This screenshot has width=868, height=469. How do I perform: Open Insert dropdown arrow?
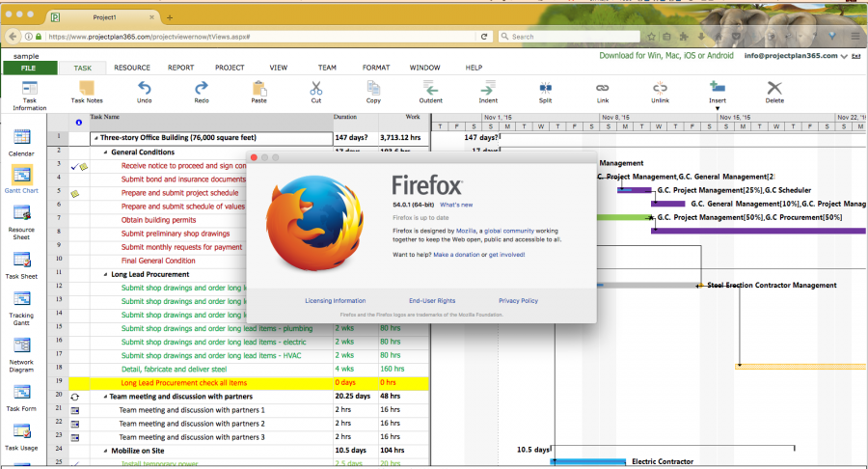718,108
